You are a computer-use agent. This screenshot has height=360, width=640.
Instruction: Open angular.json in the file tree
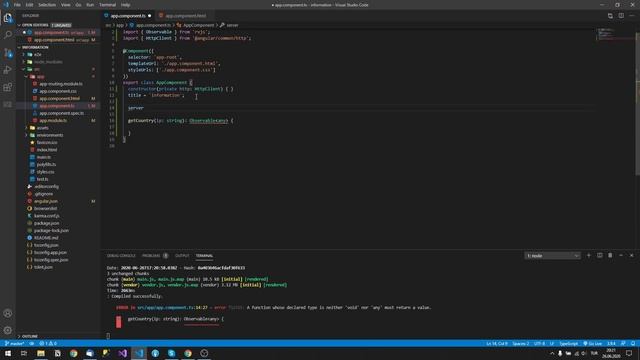pyautogui.click(x=46, y=201)
